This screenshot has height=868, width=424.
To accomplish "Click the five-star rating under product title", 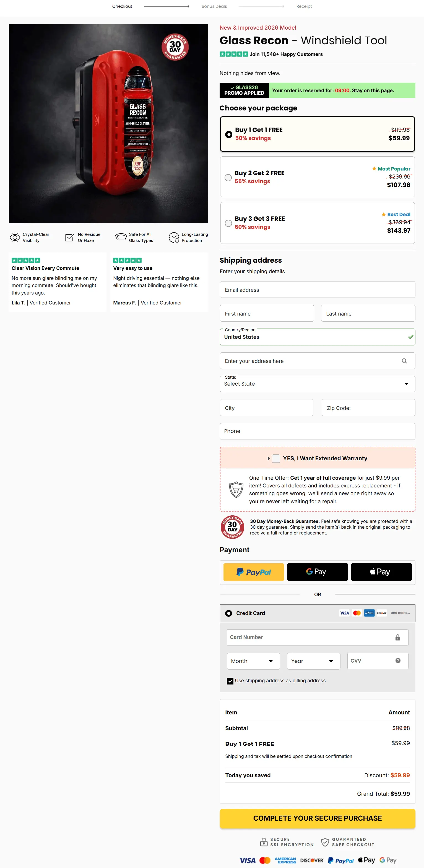I will [234, 54].
